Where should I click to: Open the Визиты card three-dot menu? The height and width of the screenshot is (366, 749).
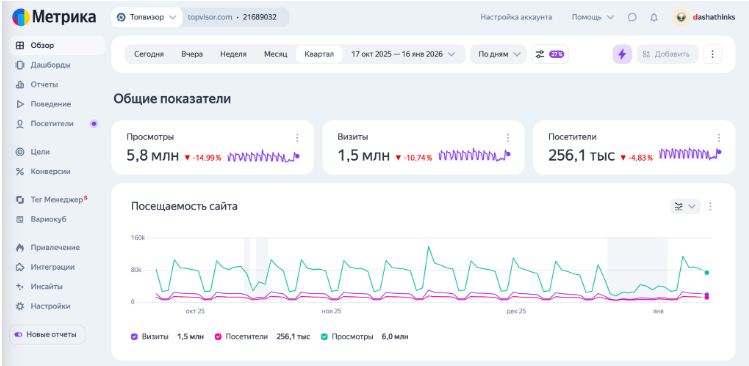(x=508, y=138)
